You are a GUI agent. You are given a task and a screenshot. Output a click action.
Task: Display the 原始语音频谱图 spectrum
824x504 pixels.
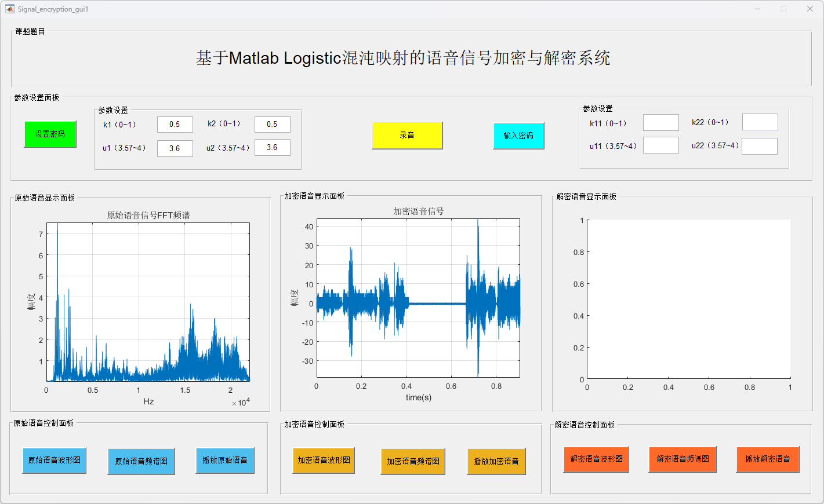click(141, 462)
